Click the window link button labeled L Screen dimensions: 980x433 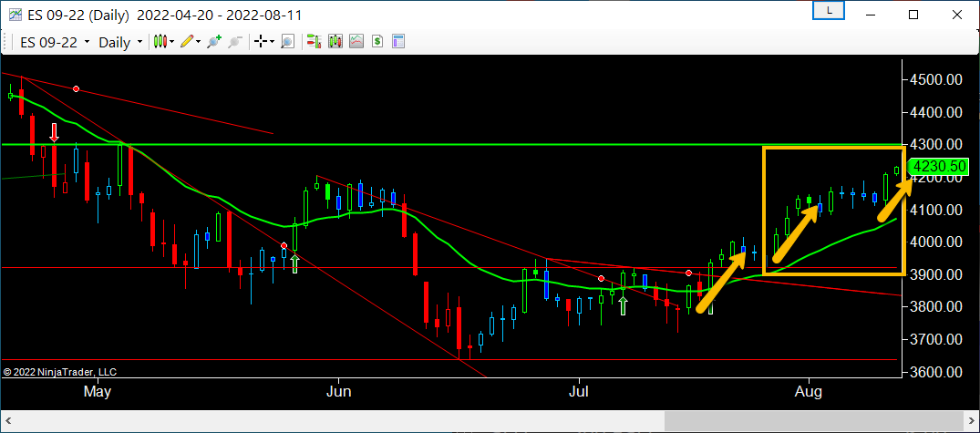coord(829,11)
